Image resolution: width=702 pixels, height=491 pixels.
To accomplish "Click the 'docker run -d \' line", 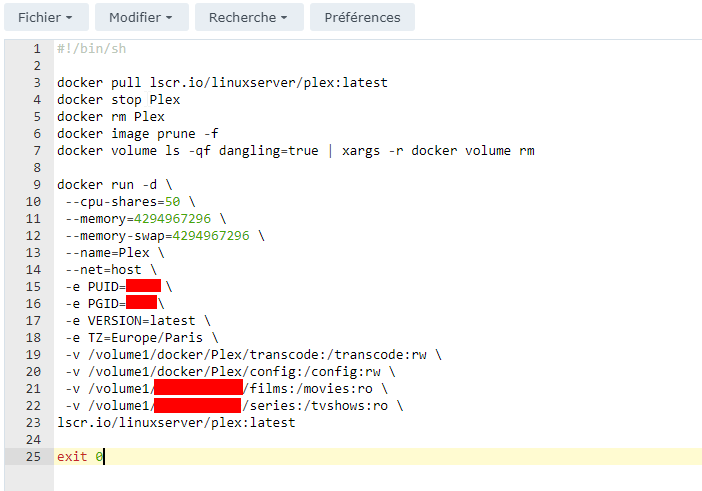I will coord(114,184).
